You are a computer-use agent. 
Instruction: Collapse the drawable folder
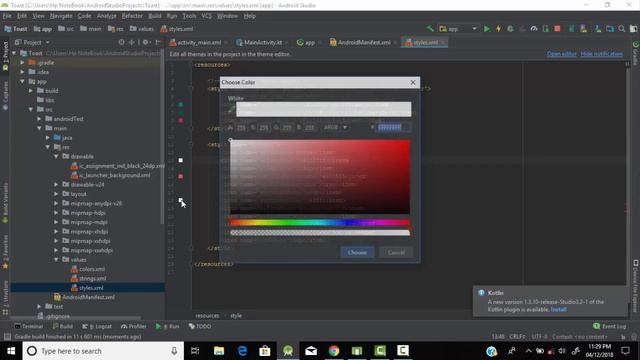(56, 156)
